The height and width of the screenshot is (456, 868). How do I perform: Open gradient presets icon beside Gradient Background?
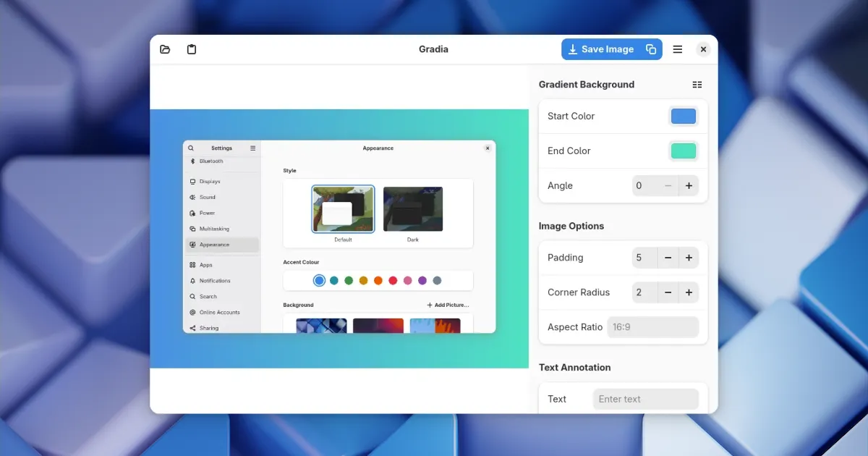point(697,85)
